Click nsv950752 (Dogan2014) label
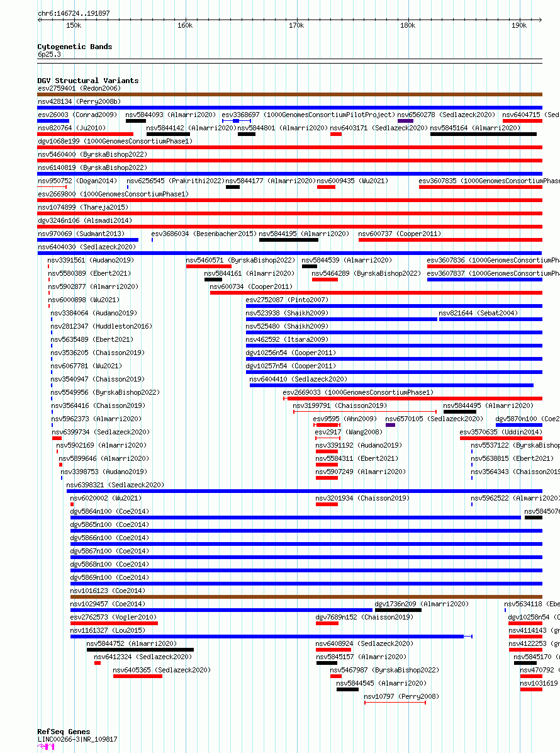560x753 pixels. [77, 181]
